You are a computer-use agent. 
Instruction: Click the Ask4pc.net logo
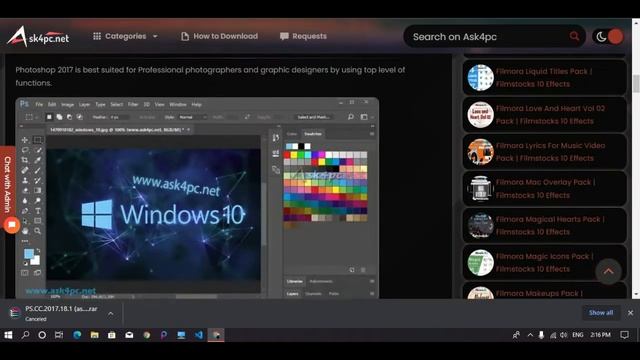click(x=38, y=37)
